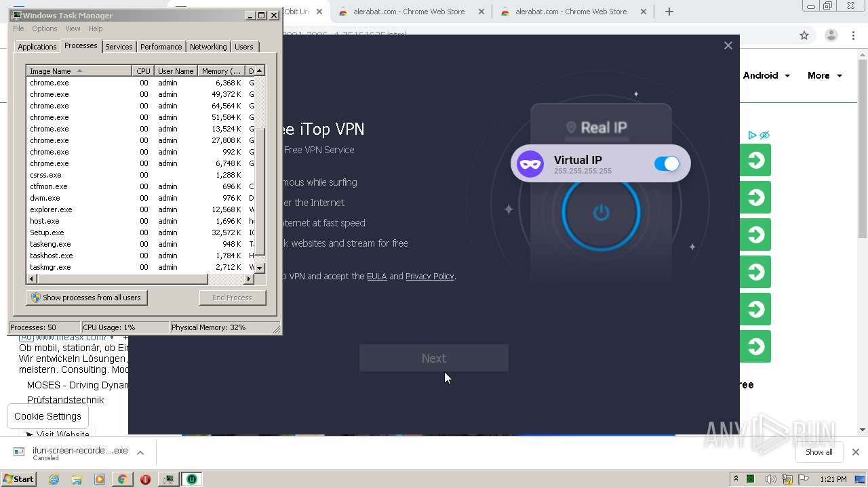Open Chrome profile avatar icon
This screenshot has height=488, width=868.
(x=831, y=35)
